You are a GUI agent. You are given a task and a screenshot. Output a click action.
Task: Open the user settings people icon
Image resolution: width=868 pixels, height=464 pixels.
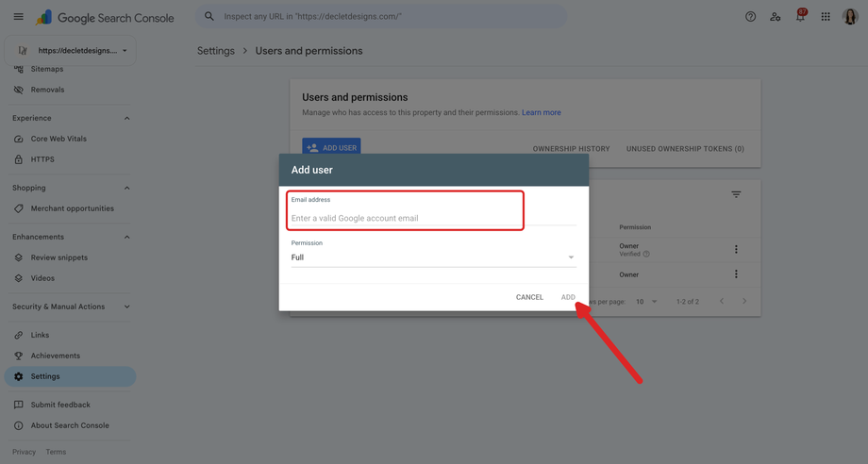tap(775, 17)
